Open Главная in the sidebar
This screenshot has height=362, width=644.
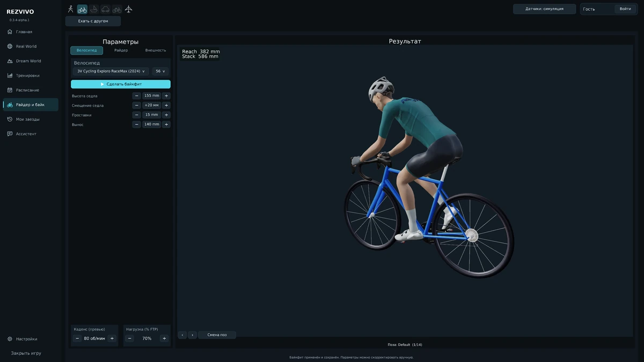(30, 32)
